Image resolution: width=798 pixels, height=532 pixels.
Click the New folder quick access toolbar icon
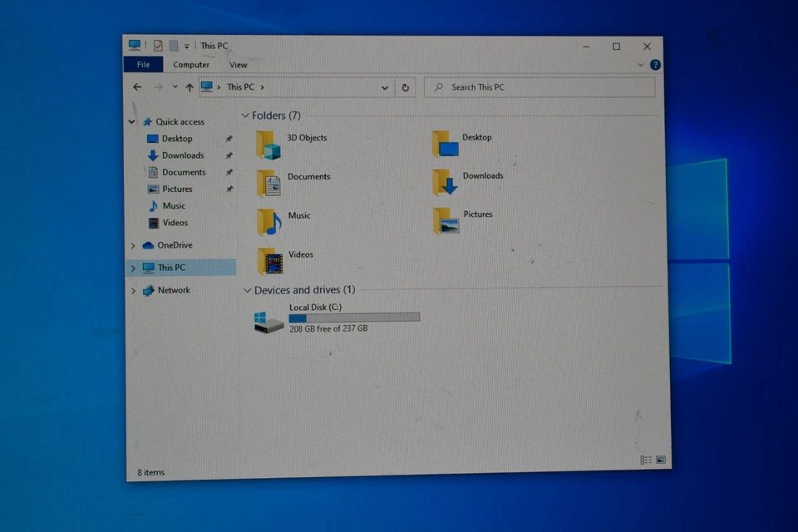click(x=174, y=46)
